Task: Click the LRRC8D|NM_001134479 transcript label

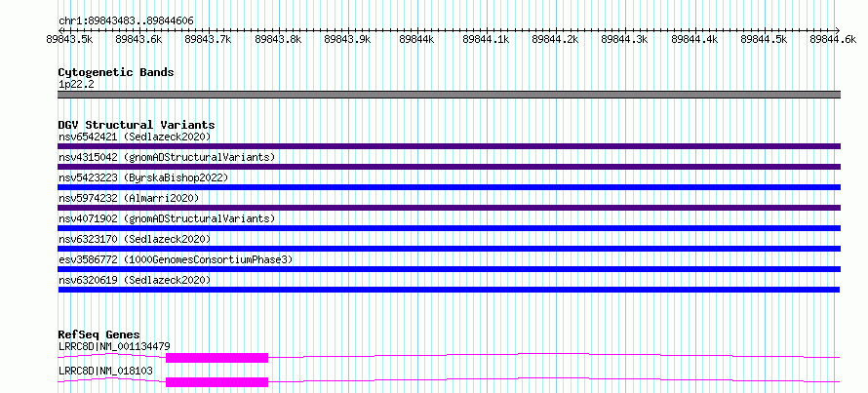Action: [x=114, y=346]
